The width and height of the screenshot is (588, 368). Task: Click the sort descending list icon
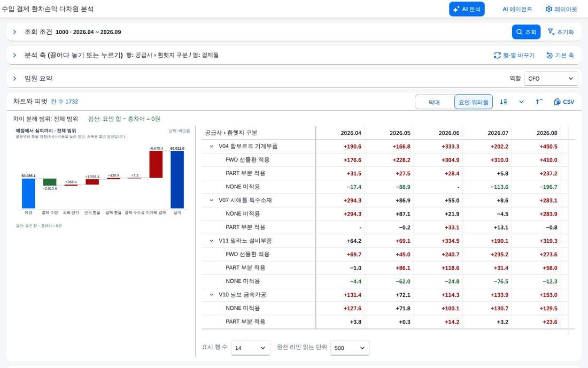coord(503,102)
